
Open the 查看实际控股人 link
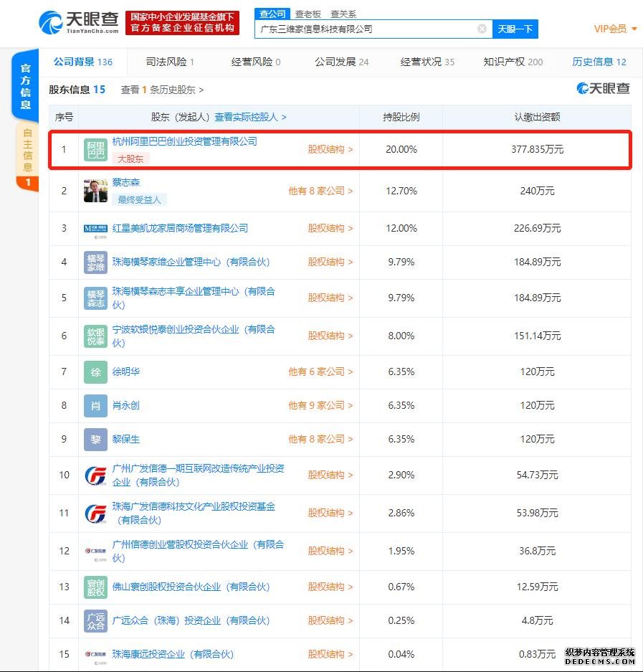250,117
